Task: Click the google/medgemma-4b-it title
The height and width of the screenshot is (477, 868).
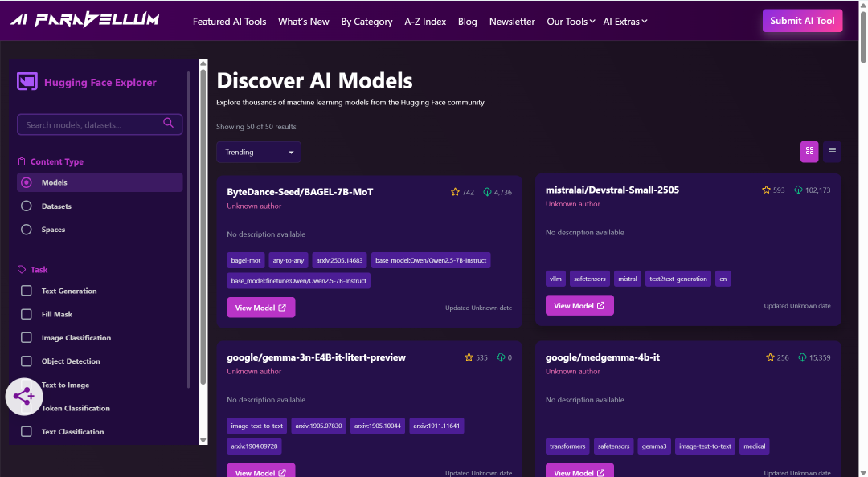Action: click(602, 357)
